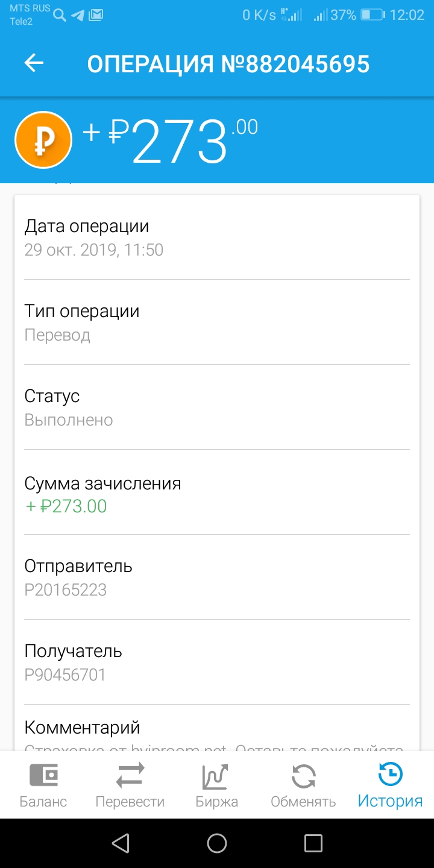The height and width of the screenshot is (868, 434).
Task: Tap the battery indicator in status bar
Action: [x=373, y=15]
